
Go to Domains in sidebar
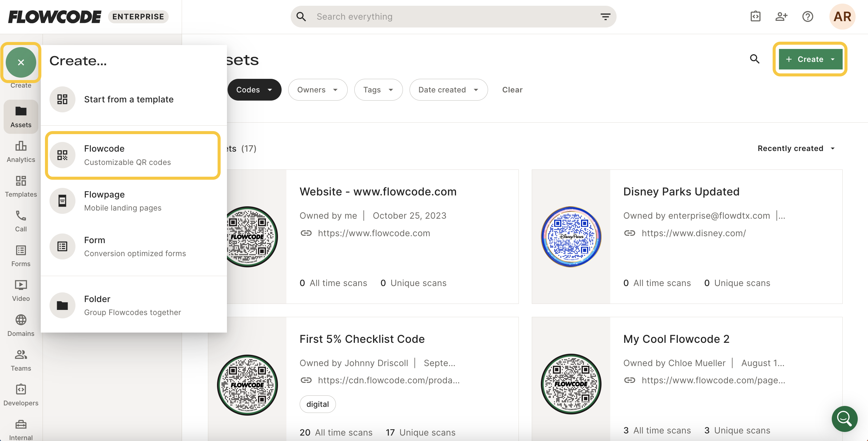pyautogui.click(x=21, y=325)
